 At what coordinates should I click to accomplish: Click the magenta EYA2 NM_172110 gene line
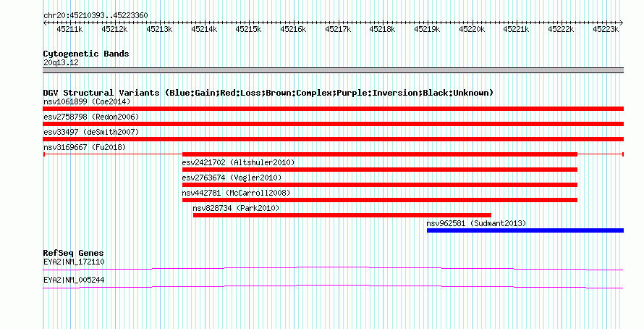coord(333,269)
